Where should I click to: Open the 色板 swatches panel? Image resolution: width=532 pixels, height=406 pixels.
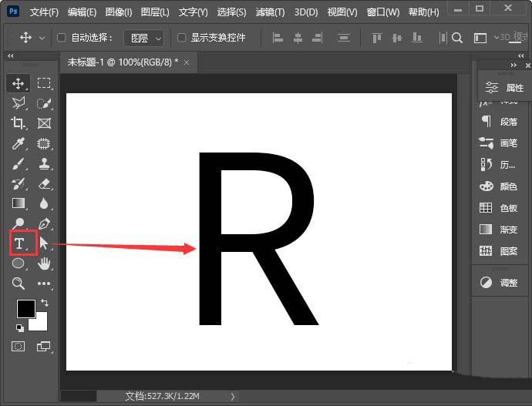click(x=500, y=208)
